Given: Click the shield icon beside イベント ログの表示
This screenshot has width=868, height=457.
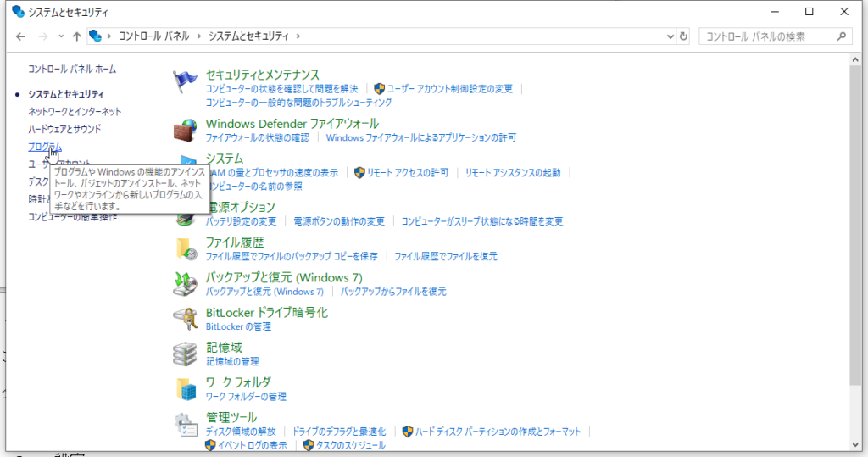Looking at the screenshot, I should (x=210, y=445).
